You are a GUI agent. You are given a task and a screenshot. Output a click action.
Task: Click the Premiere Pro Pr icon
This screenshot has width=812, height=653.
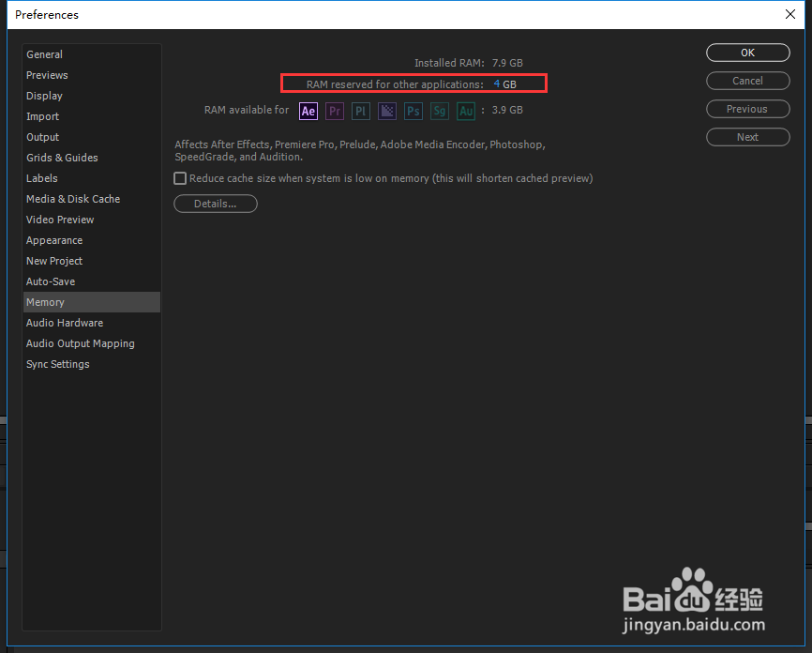click(335, 111)
